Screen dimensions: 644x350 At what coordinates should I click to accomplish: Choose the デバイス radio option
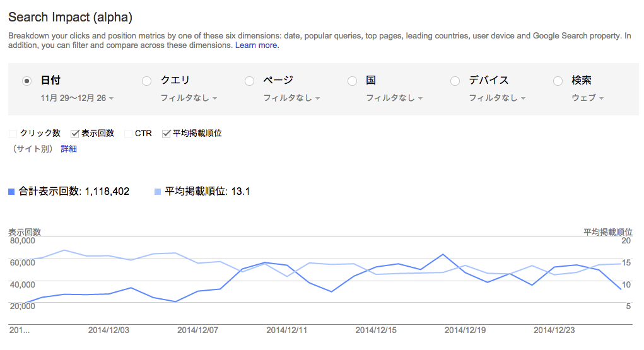point(455,81)
